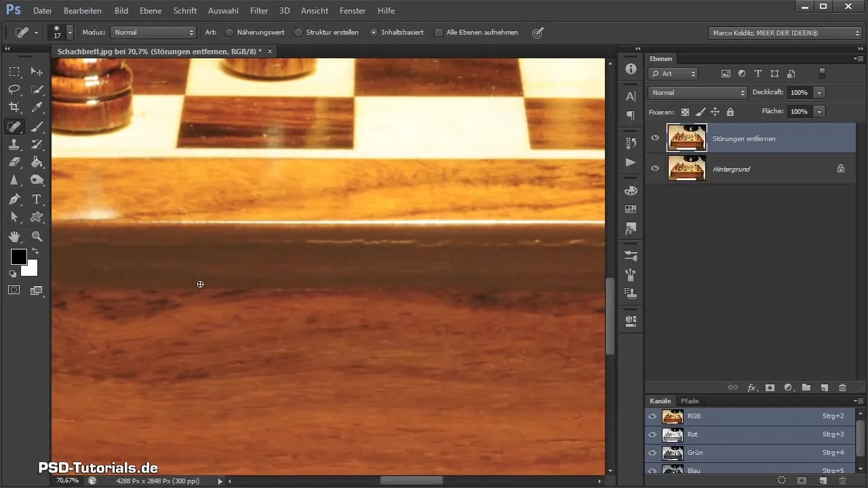Enable 'Alle Ebenen aufnehmen' checkbox

click(439, 33)
